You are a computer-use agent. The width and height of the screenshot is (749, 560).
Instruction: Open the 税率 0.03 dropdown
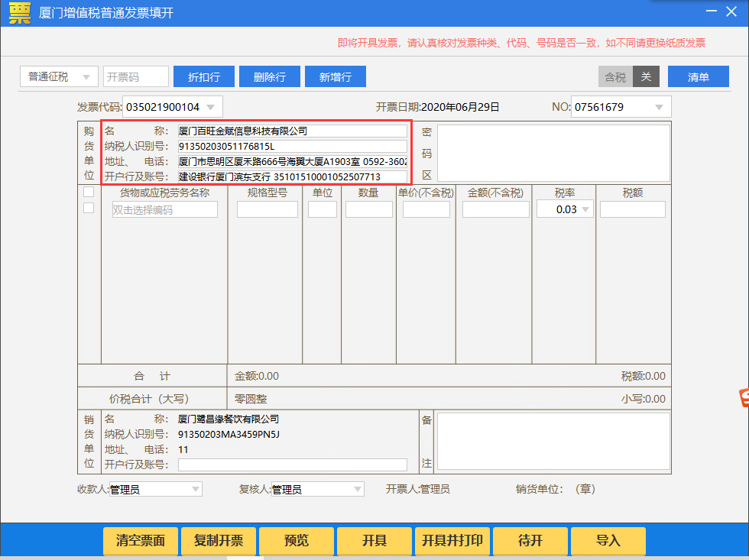coord(565,209)
